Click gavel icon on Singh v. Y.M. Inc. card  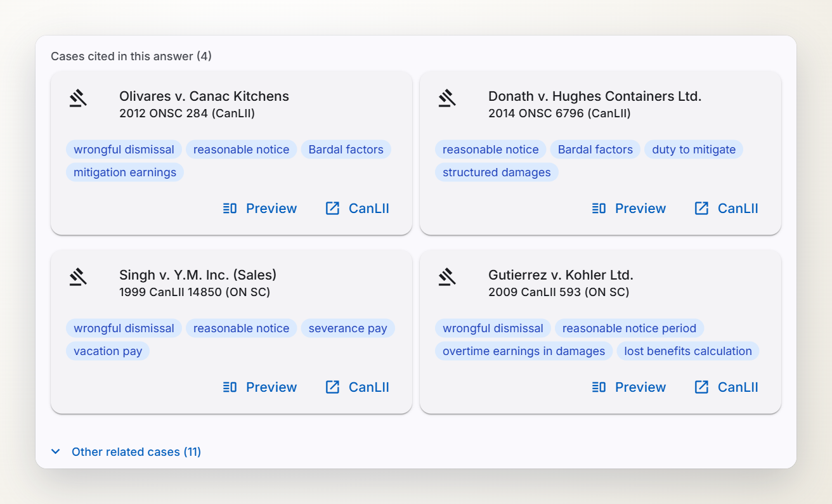(78, 277)
